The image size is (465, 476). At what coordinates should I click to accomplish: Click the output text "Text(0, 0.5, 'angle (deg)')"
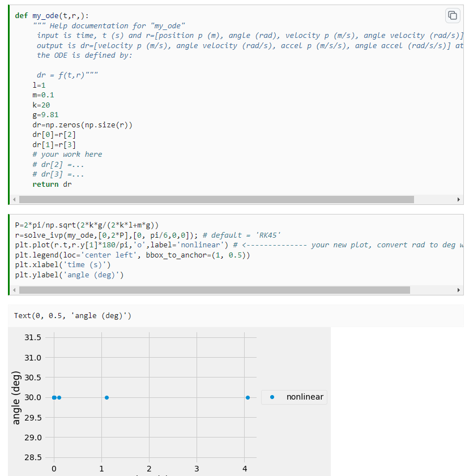coord(72,316)
